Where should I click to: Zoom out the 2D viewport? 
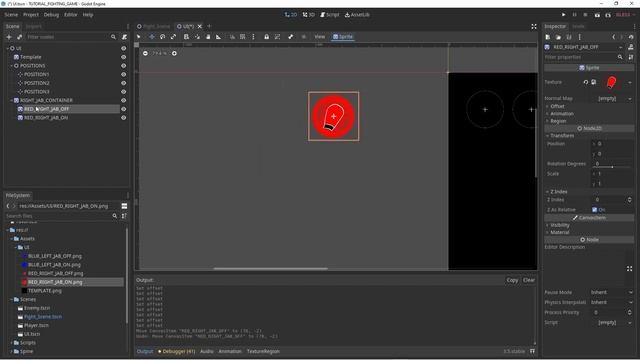pos(145,53)
